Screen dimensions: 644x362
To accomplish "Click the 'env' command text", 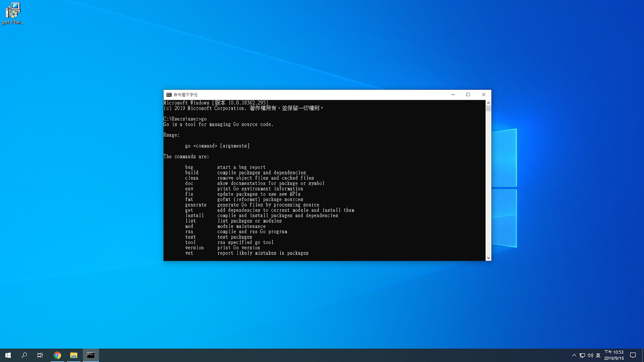I will pos(189,189).
